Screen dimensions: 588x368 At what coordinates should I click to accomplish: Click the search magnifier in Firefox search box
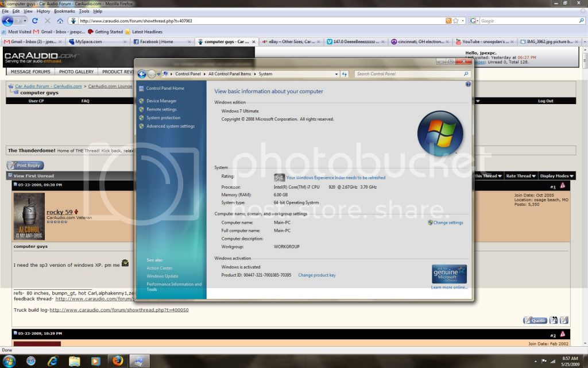click(x=581, y=21)
